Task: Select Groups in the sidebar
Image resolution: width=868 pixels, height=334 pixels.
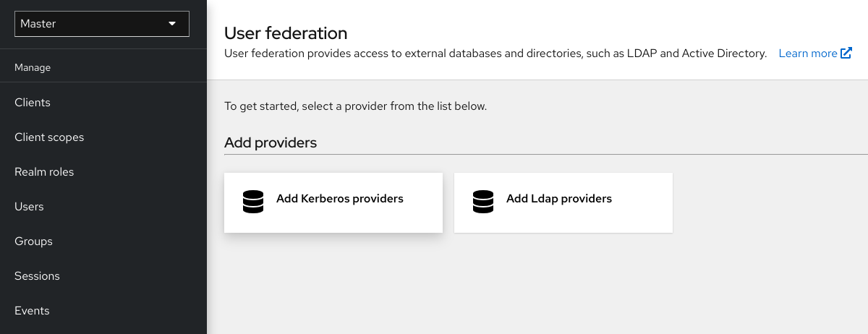Action: 33,241
